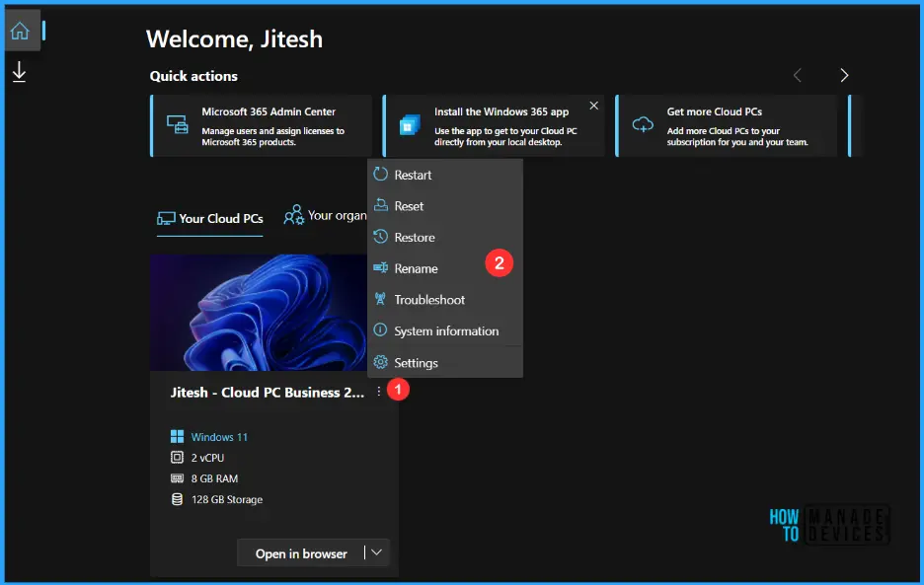Open the Install the Windows 365 app card
924x585 pixels.
(x=494, y=125)
